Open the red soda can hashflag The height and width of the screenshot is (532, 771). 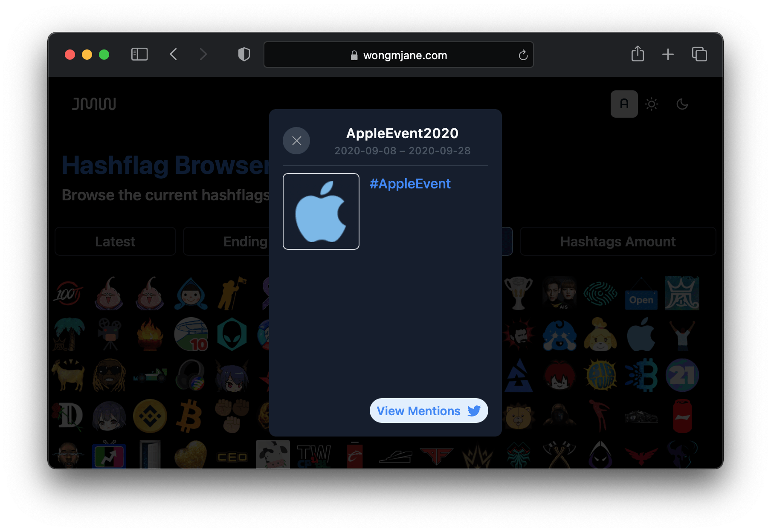[682, 416]
